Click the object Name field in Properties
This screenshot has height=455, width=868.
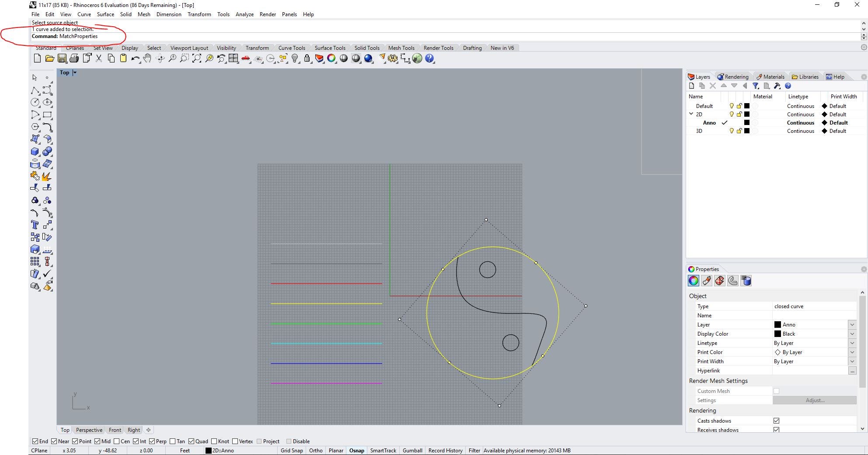coord(814,315)
